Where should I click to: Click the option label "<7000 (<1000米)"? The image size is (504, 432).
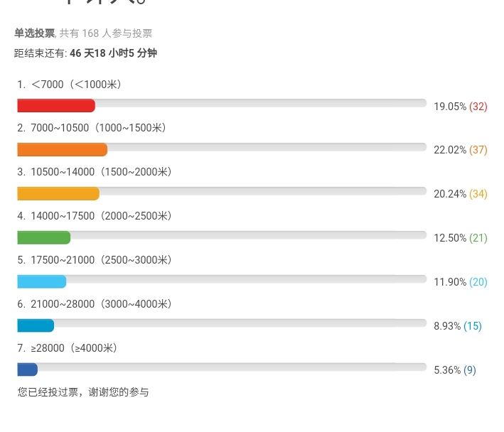tap(76, 85)
